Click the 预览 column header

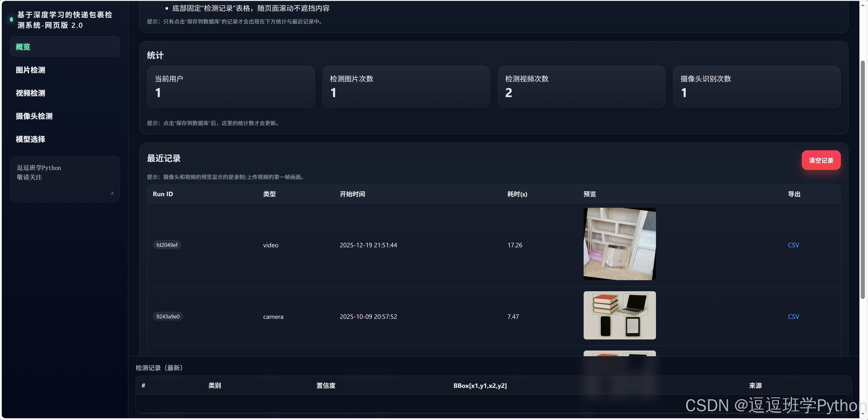[x=590, y=194]
